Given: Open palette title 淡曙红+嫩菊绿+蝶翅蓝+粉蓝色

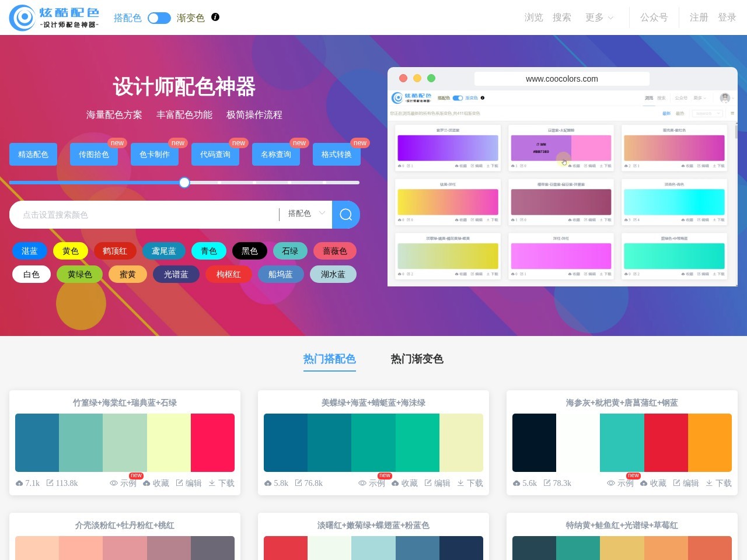Looking at the screenshot, I should [373, 525].
